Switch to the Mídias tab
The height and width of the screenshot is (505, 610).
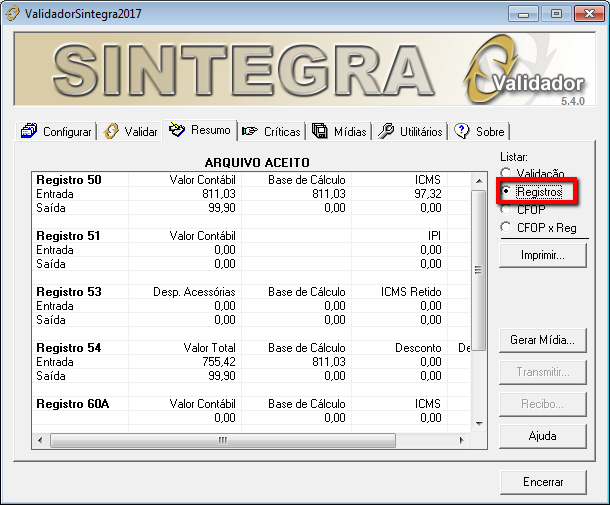(339, 132)
